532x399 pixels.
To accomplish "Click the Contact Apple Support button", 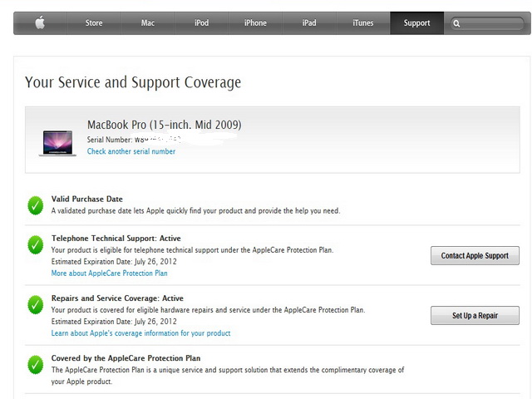I will (x=475, y=255).
